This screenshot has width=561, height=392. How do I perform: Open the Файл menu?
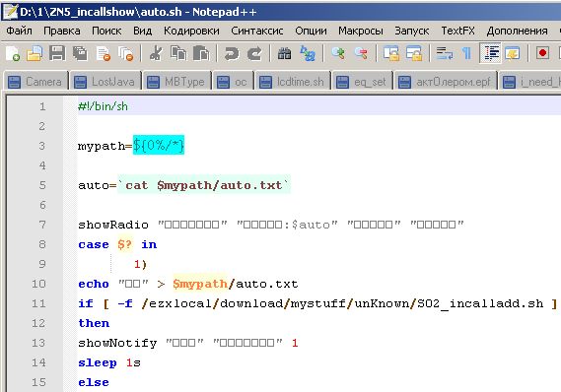20,31
